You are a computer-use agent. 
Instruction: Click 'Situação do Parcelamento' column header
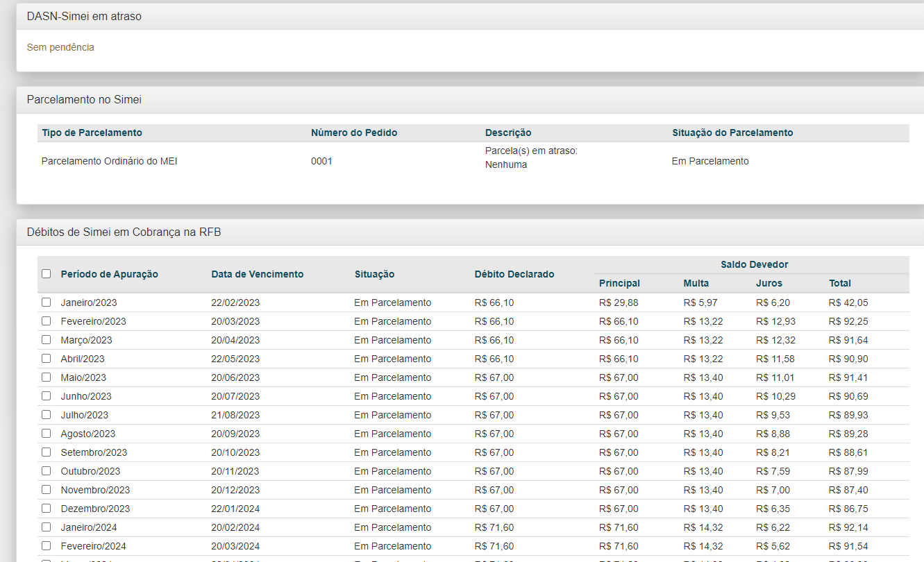(x=732, y=133)
